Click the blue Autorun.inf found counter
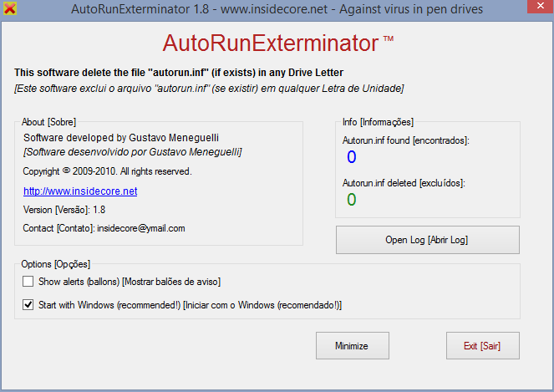The image size is (554, 392). tap(351, 157)
